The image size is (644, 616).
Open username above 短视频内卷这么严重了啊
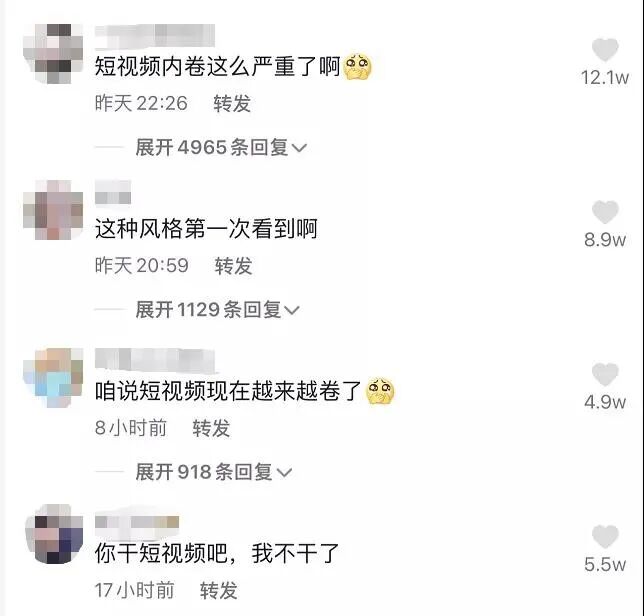(x=155, y=35)
